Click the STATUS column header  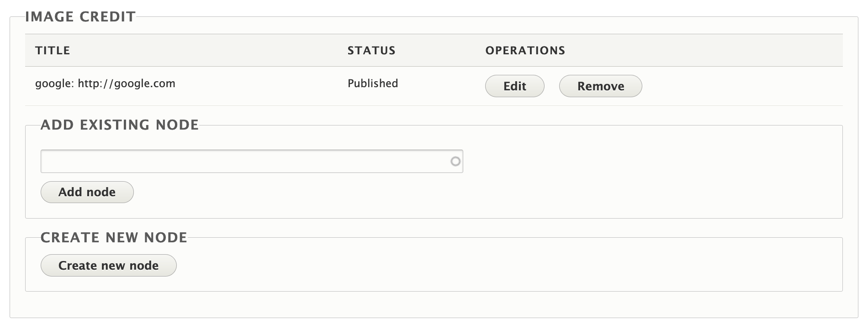[x=371, y=51]
